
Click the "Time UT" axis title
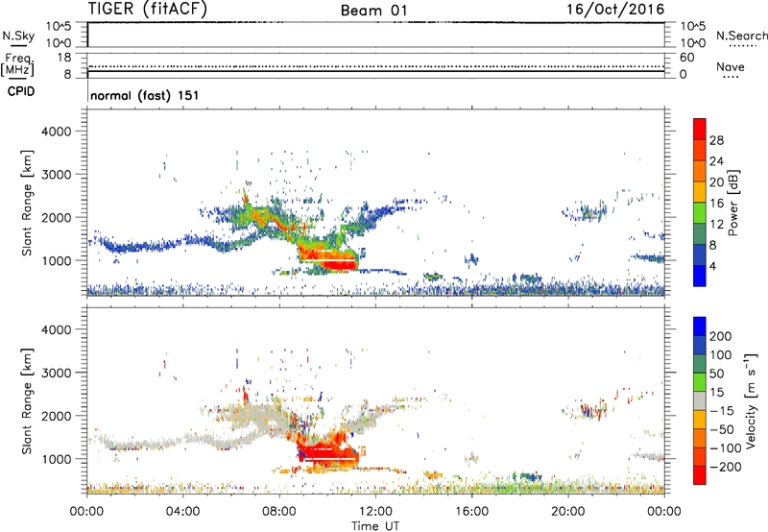pos(375,526)
